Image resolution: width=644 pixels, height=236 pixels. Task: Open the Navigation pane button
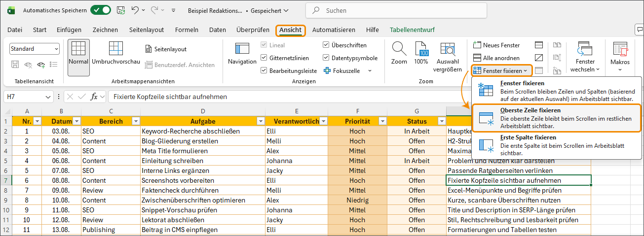(x=242, y=54)
